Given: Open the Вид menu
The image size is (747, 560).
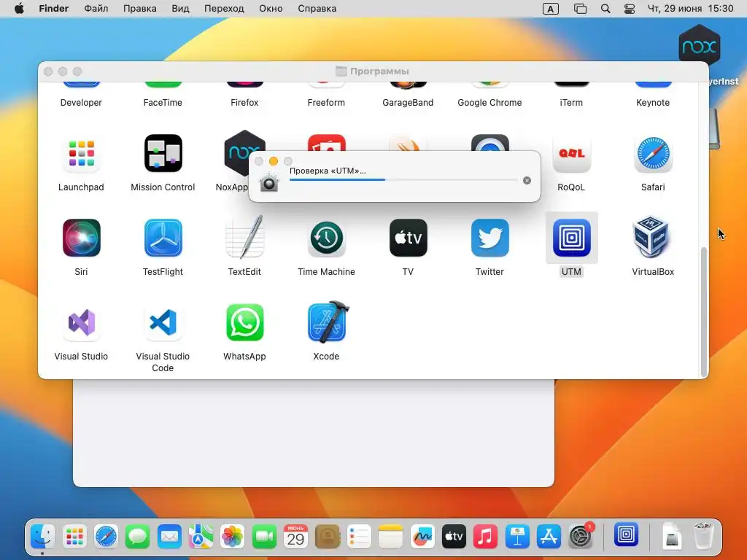Looking at the screenshot, I should 180,9.
